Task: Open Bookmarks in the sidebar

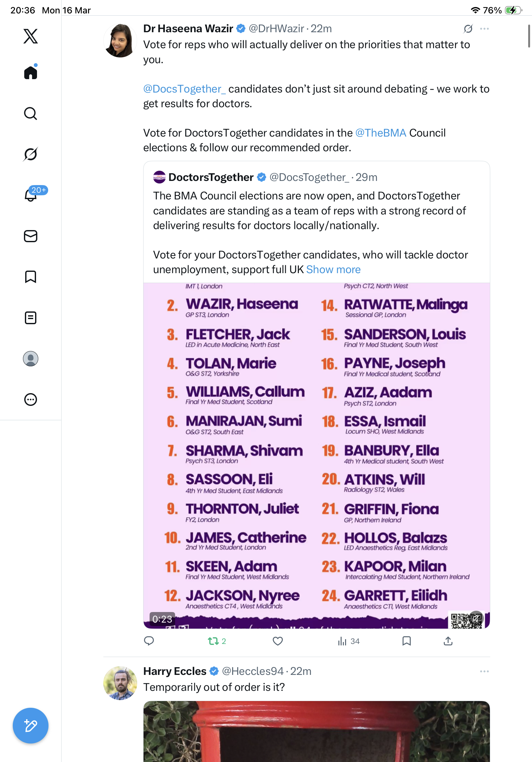Action: coord(31,276)
